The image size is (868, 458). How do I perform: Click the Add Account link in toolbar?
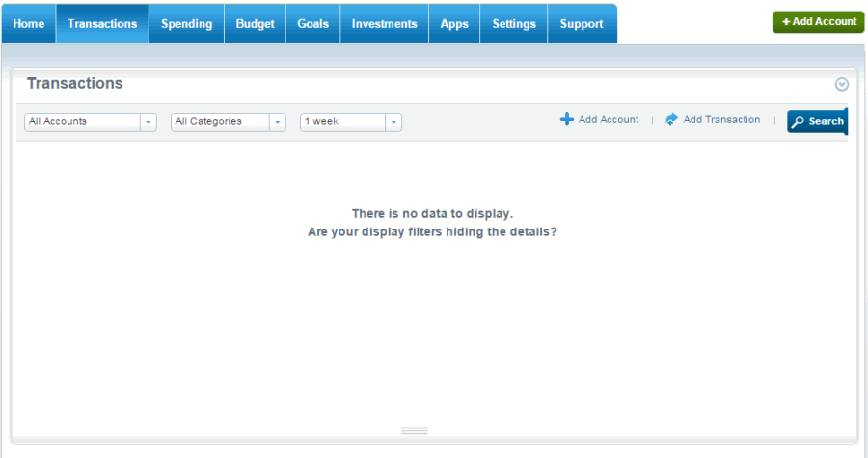click(609, 120)
